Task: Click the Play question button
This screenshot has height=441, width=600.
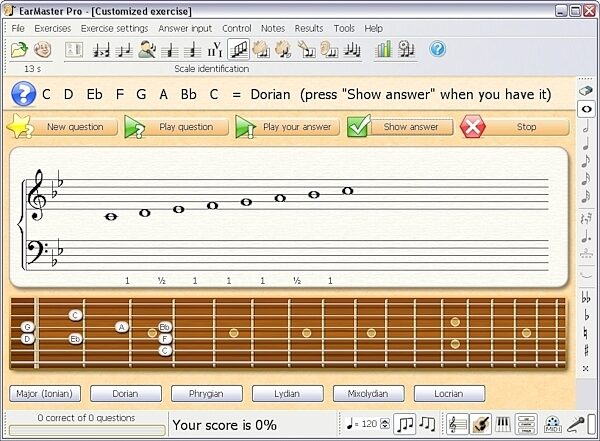Action: point(176,127)
